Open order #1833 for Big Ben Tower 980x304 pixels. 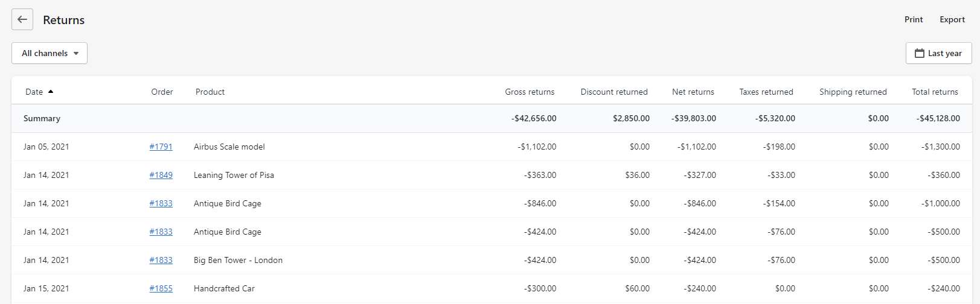click(161, 260)
